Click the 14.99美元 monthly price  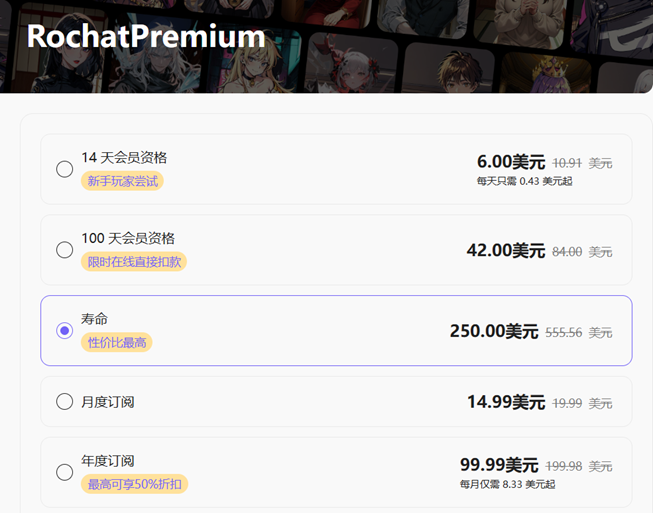tap(506, 402)
